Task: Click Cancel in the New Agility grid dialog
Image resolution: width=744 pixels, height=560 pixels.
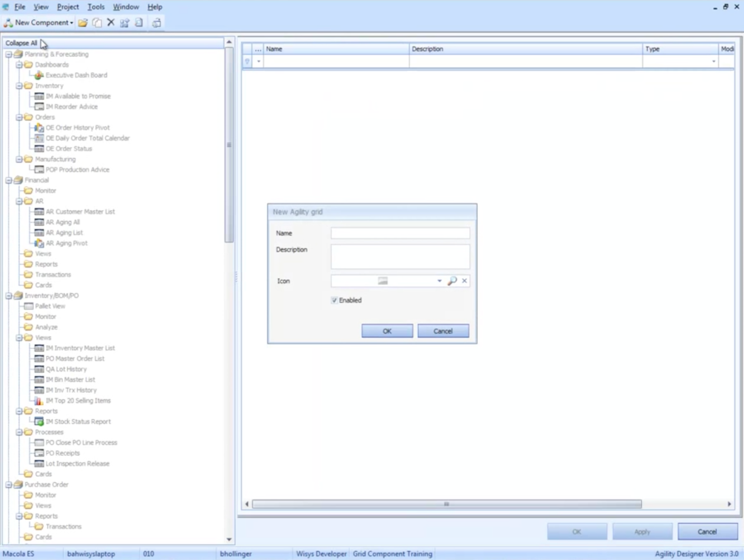Action: click(443, 331)
